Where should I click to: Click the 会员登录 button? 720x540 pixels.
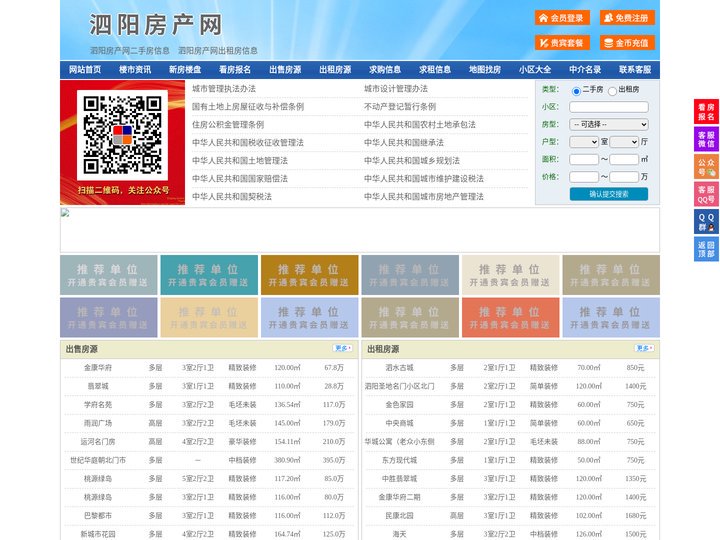(562, 18)
